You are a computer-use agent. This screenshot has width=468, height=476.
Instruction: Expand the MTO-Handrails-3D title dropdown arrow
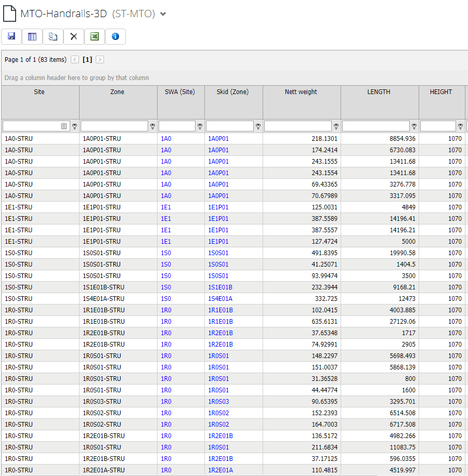pos(163,15)
